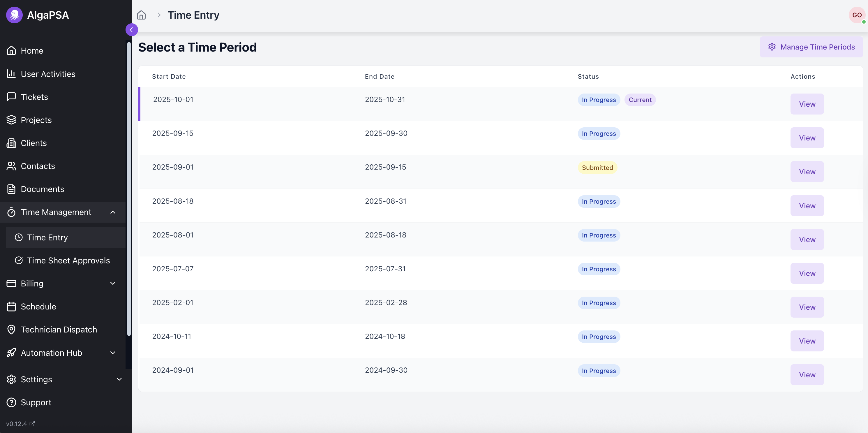Expand the Settings section chevron
Image resolution: width=868 pixels, height=433 pixels.
(119, 379)
